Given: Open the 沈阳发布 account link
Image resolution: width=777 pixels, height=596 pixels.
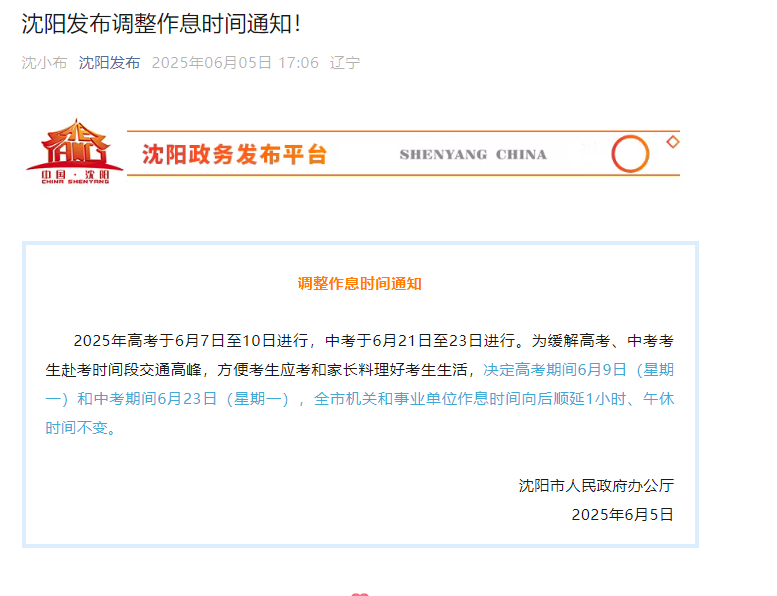Looking at the screenshot, I should pyautogui.click(x=109, y=63).
